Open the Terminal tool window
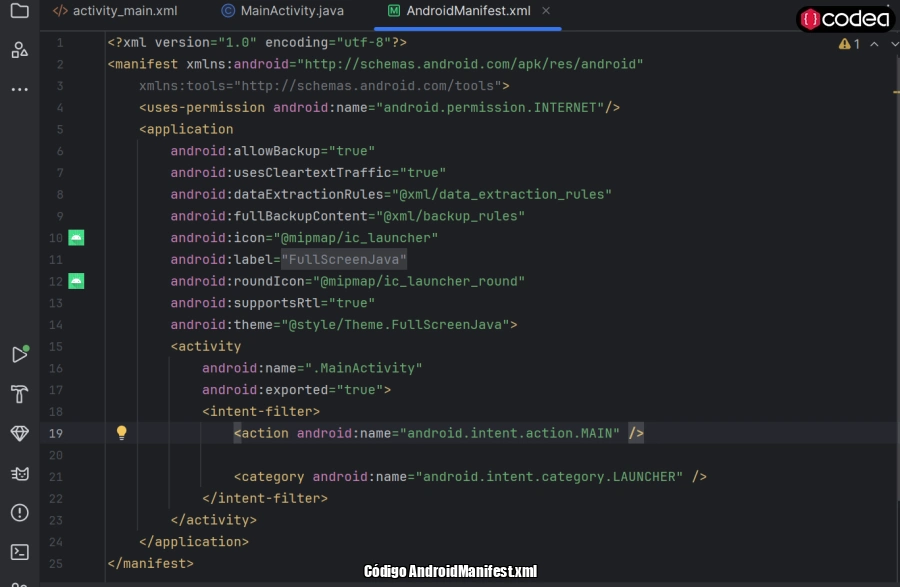The width and height of the screenshot is (900, 587). coord(19,551)
